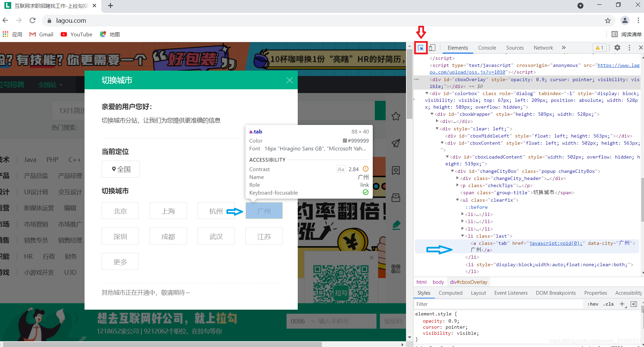Click the Styles filter input
Image resolution: width=644 pixels, height=347 pixels.
pyautogui.click(x=498, y=304)
